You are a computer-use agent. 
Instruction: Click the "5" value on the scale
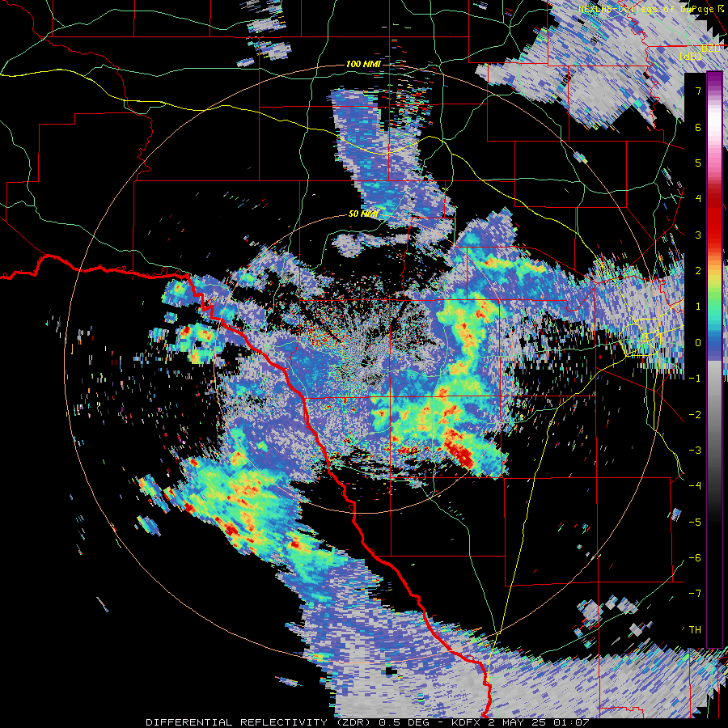tap(698, 163)
